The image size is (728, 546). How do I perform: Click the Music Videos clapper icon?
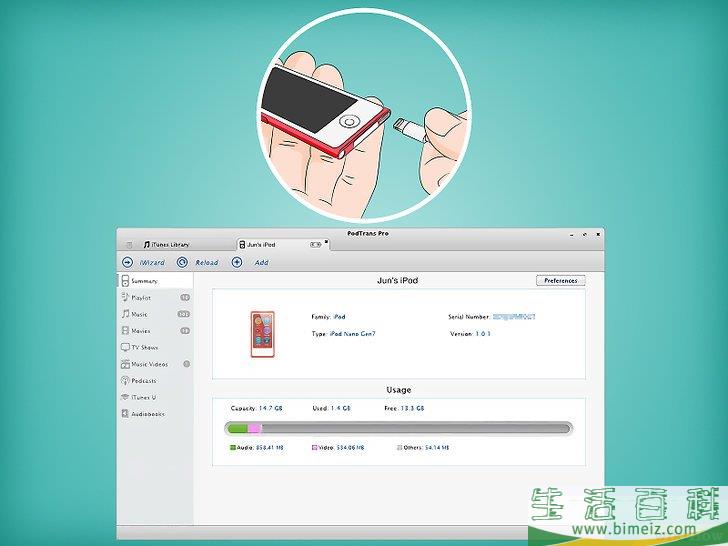point(125,364)
